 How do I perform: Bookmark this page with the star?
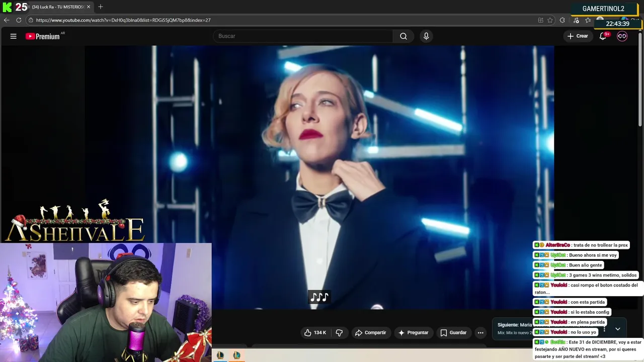[x=550, y=20]
